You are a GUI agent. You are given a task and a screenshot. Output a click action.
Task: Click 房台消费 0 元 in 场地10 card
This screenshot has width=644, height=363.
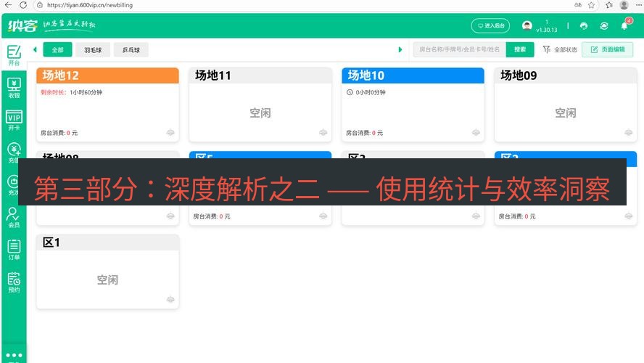coord(364,133)
